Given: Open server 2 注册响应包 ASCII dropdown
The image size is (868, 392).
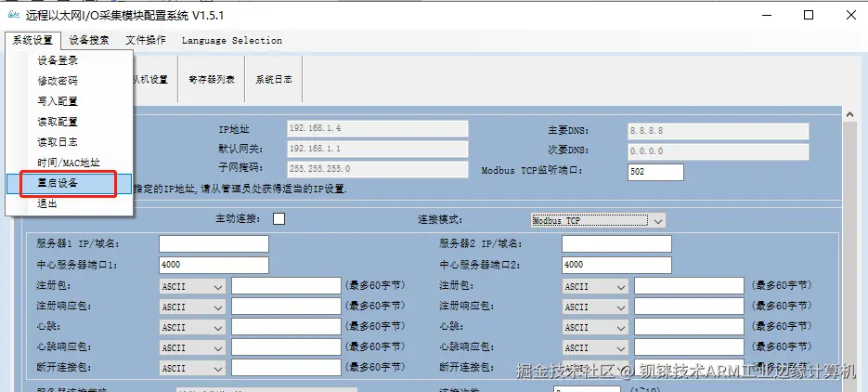Looking at the screenshot, I should 595,307.
